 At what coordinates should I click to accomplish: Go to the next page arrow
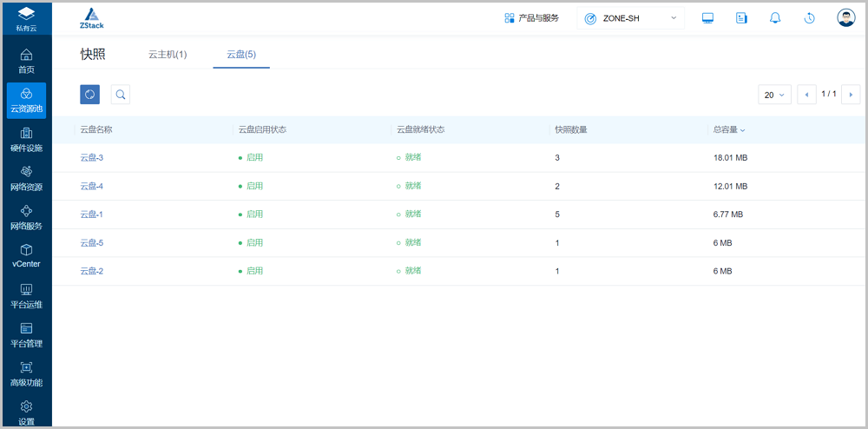(x=851, y=95)
